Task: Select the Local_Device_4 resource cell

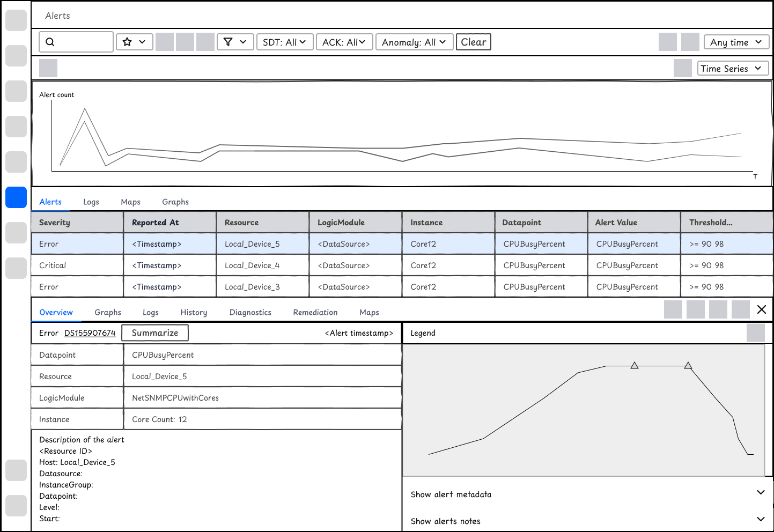Action: [263, 265]
